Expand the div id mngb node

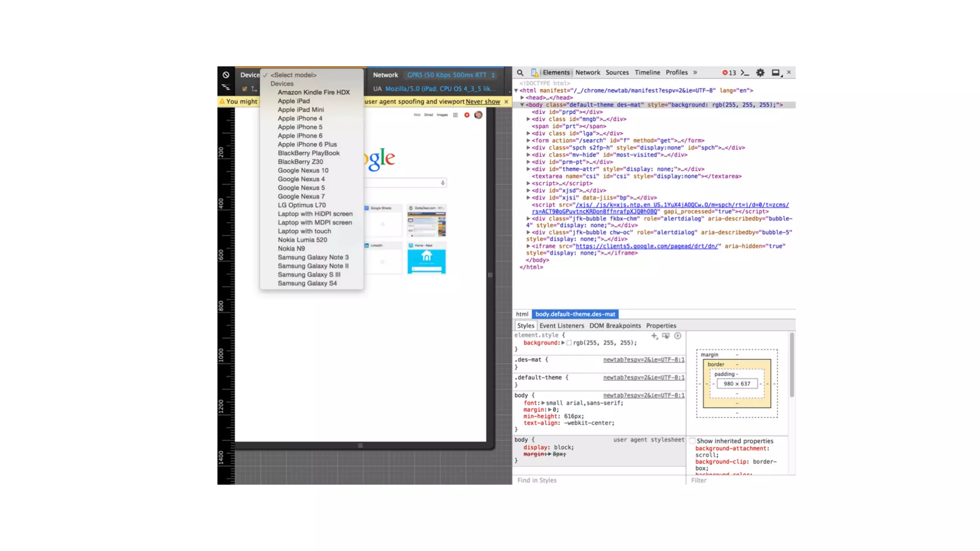[x=528, y=119]
